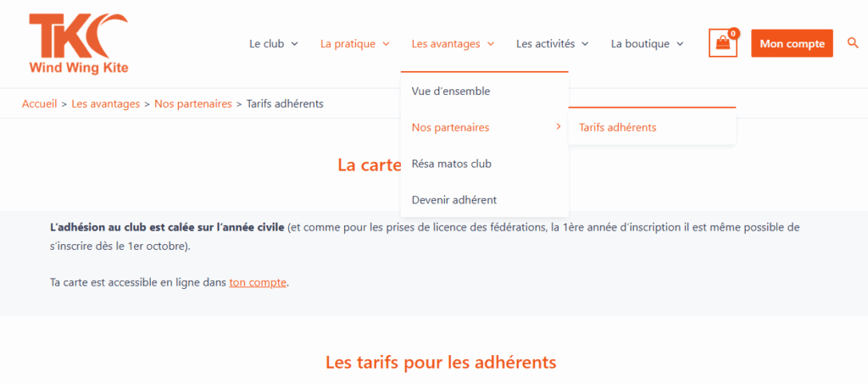This screenshot has height=383, width=868.
Task: Follow the 'ton compte' link
Action: (x=258, y=282)
